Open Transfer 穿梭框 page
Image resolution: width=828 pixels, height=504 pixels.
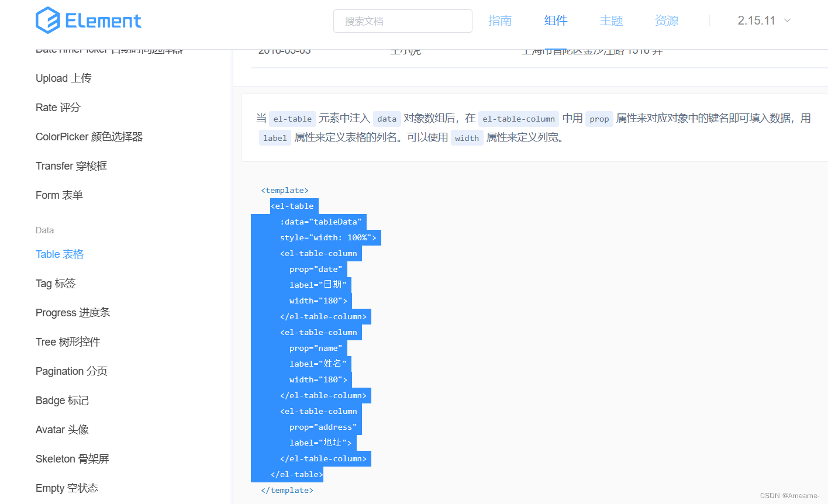[x=71, y=166]
